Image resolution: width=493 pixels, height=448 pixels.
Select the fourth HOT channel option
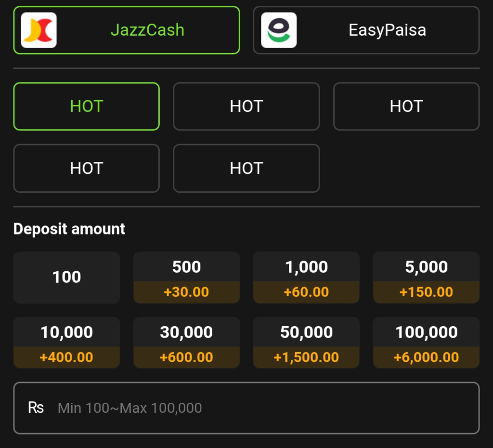point(86,168)
